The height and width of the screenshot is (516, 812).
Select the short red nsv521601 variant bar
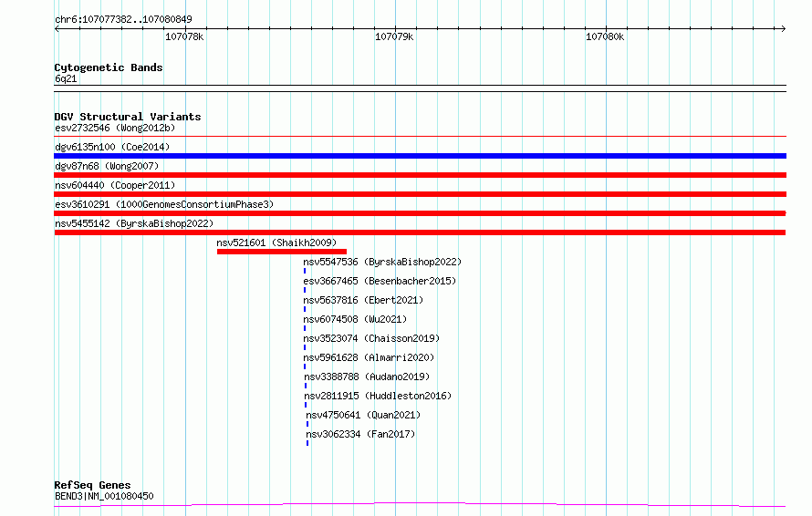(282, 252)
